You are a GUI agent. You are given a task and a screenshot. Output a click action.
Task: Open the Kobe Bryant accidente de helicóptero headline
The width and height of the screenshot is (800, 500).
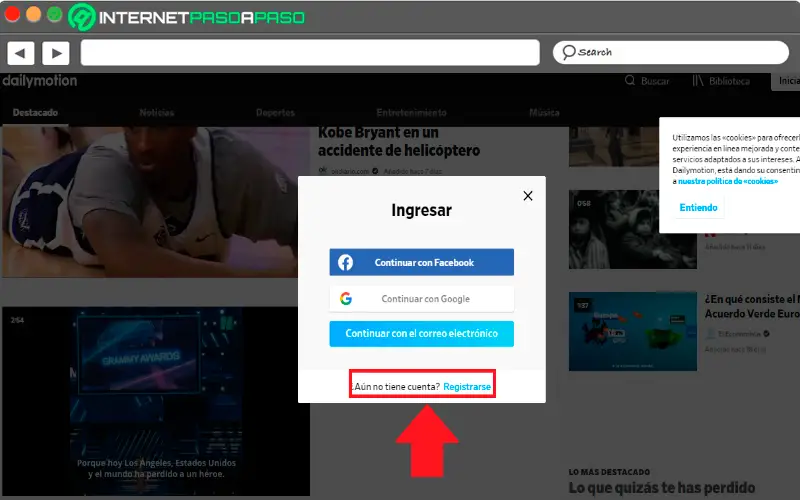click(x=399, y=141)
